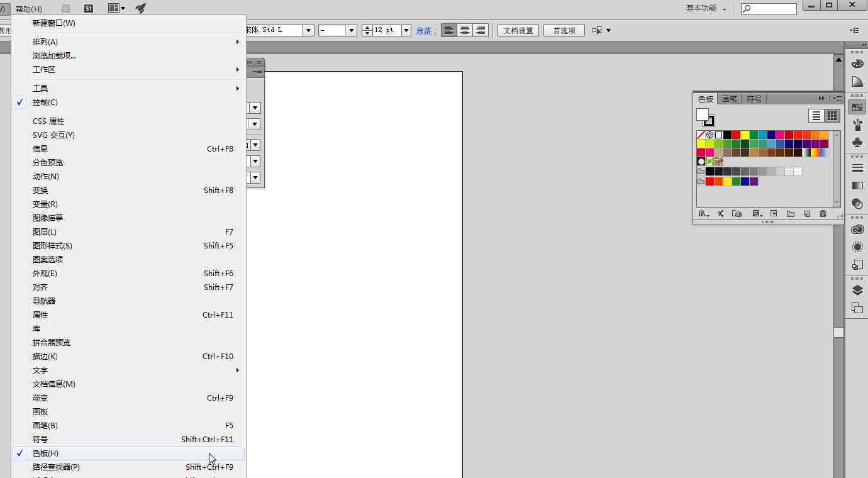Click font size stepper arrows

tap(367, 30)
